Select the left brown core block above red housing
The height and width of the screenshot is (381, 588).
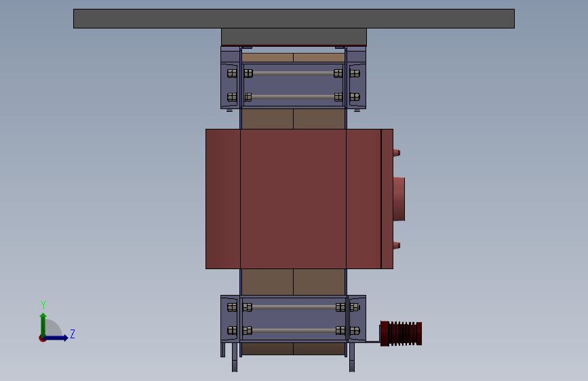267,119
